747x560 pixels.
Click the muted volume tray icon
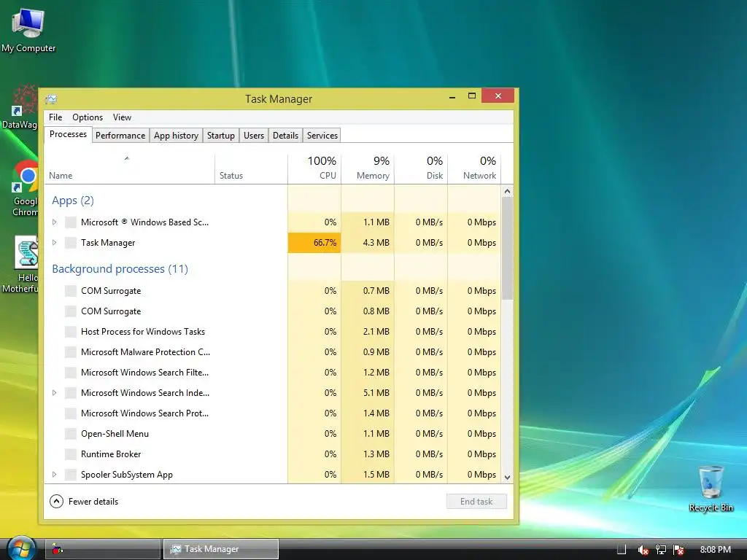click(643, 550)
